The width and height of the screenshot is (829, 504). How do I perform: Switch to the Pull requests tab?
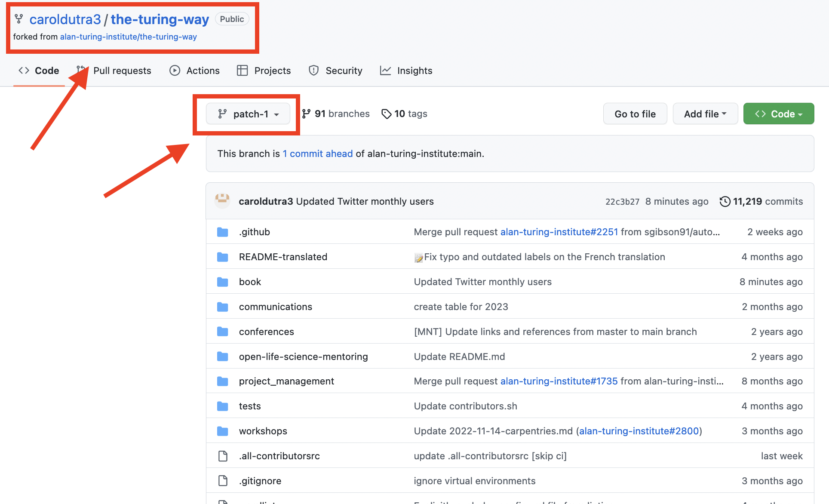point(122,70)
